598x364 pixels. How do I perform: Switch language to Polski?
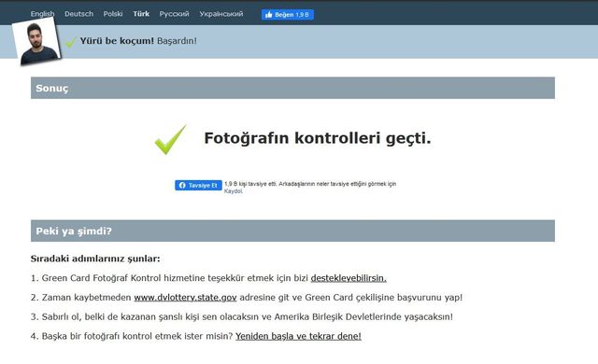pyautogui.click(x=113, y=14)
